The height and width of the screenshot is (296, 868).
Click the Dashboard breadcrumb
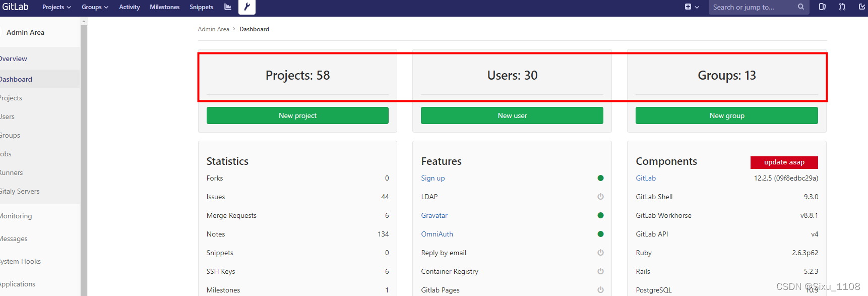[254, 29]
